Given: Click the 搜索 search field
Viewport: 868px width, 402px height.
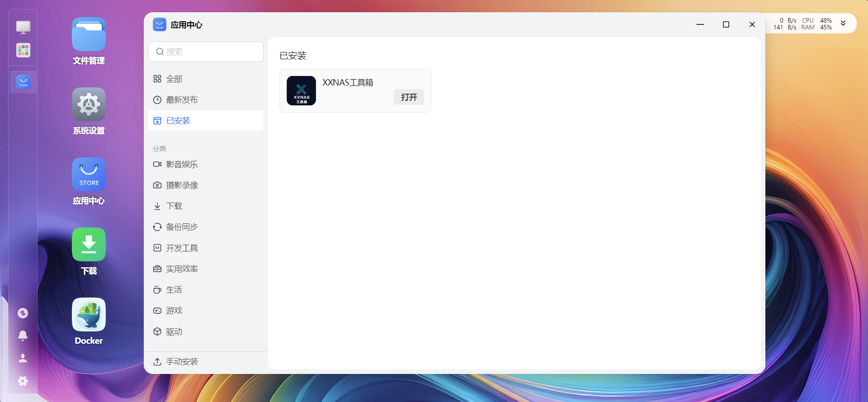Looking at the screenshot, I should pyautogui.click(x=206, y=52).
